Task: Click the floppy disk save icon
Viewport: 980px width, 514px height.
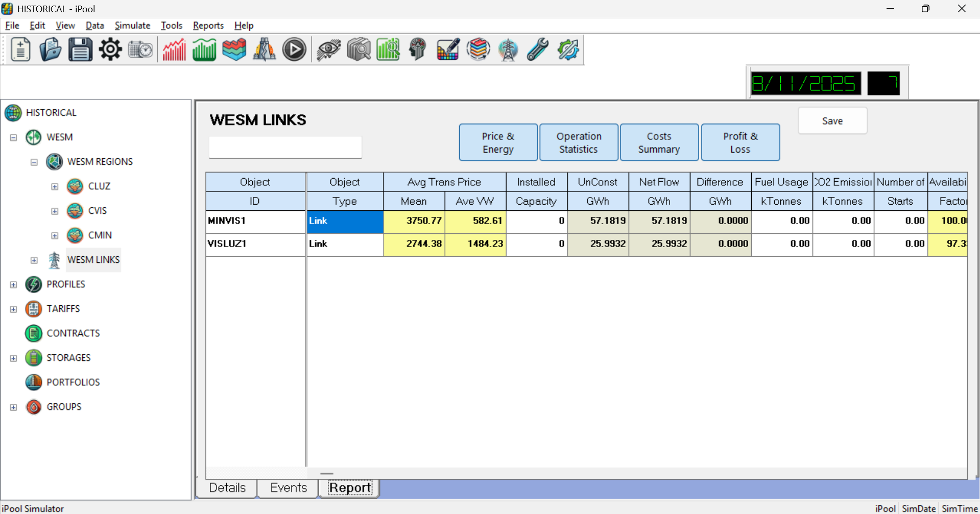Action: [x=80, y=50]
